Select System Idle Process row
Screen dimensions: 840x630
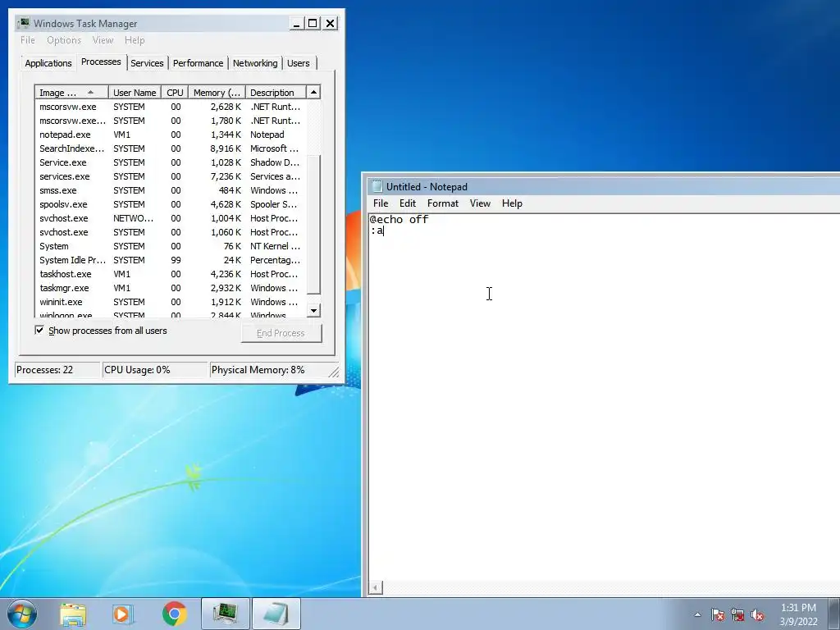pos(171,260)
